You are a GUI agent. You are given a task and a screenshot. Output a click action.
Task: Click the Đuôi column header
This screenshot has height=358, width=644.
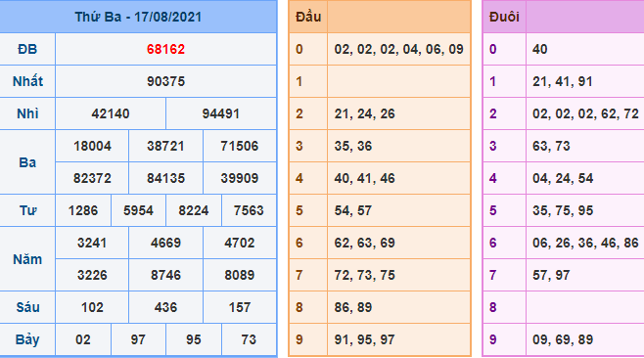click(504, 17)
